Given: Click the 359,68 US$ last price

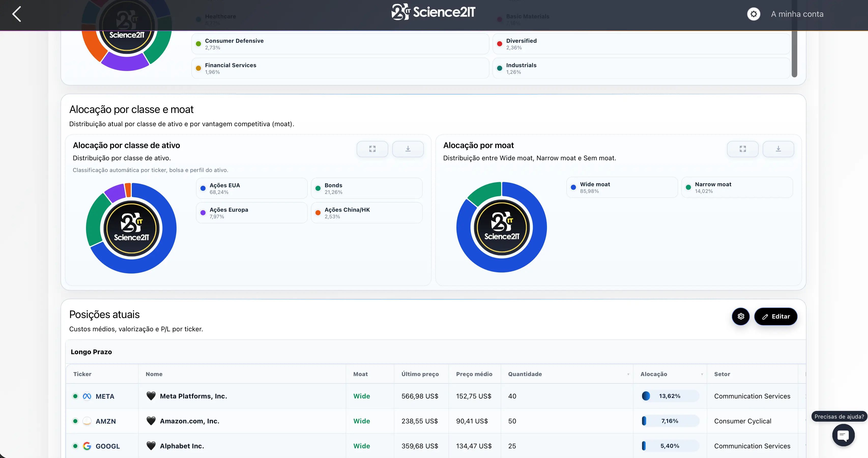Looking at the screenshot, I should click(420, 446).
